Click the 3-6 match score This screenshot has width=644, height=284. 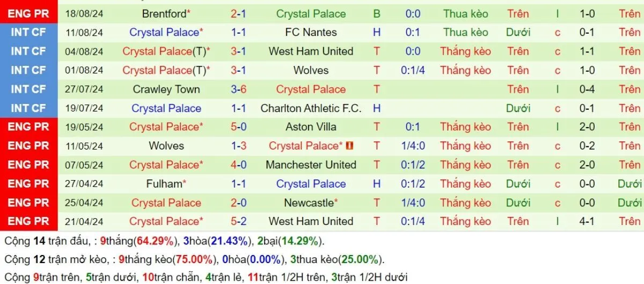click(x=238, y=89)
